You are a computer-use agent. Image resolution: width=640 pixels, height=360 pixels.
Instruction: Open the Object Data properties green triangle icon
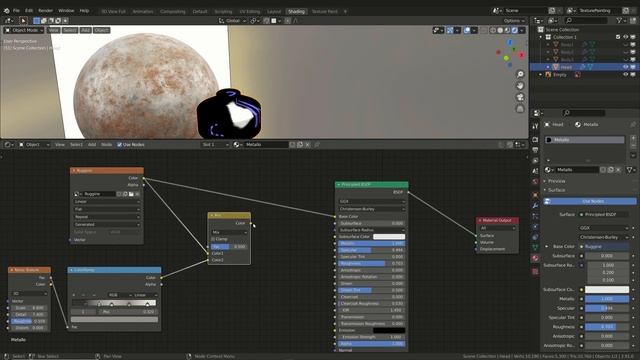point(535,247)
